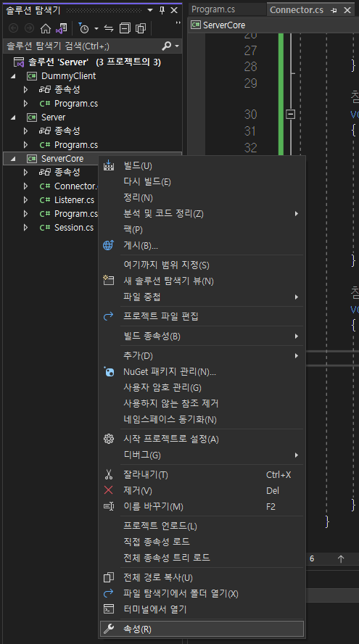Open 분석 및 코드 정리(Z) submenu
The width and height of the screenshot is (359, 644).
202,214
